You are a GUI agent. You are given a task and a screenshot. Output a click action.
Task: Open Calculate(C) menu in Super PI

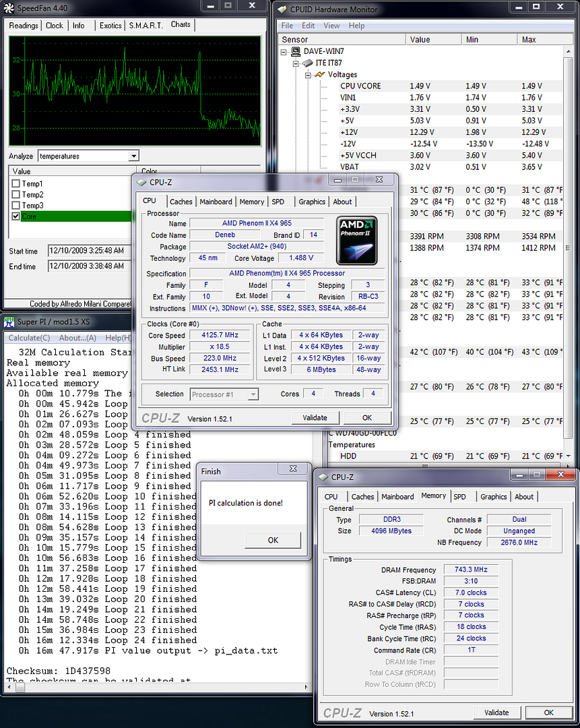[x=29, y=338]
